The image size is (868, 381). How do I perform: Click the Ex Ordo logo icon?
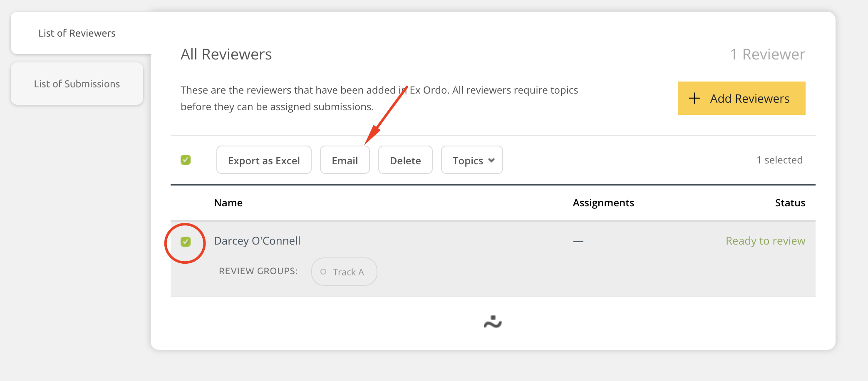point(493,322)
